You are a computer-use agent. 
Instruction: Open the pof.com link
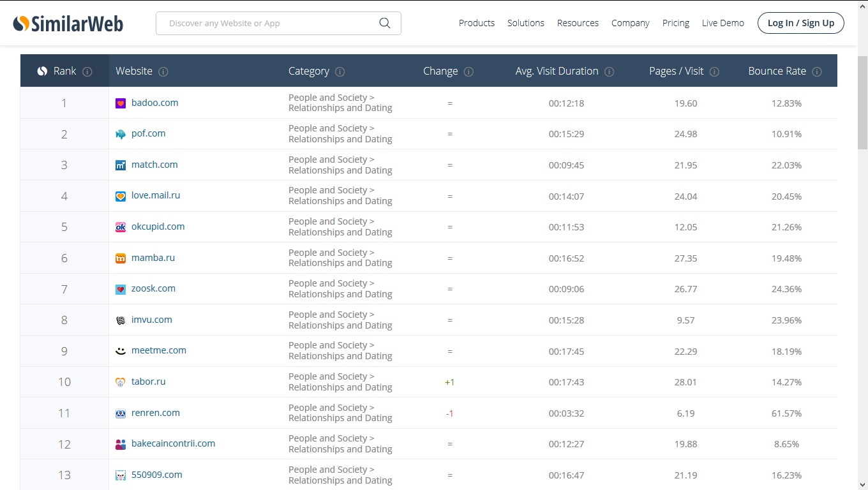coord(149,134)
